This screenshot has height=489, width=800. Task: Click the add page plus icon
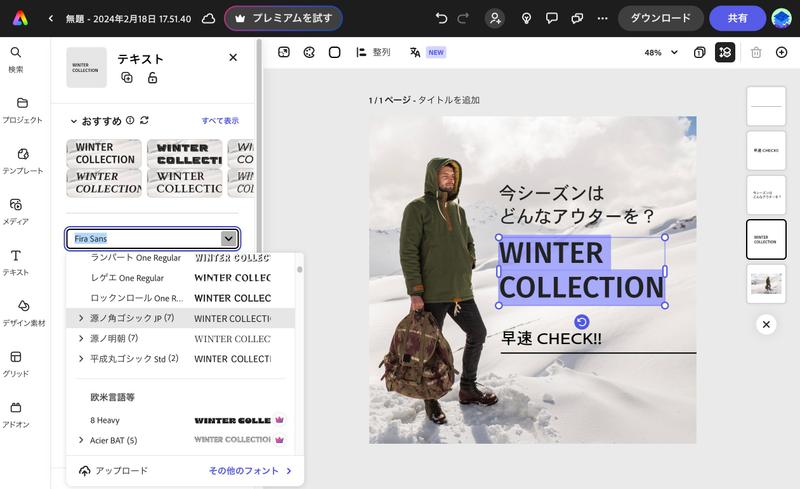pyautogui.click(x=782, y=52)
